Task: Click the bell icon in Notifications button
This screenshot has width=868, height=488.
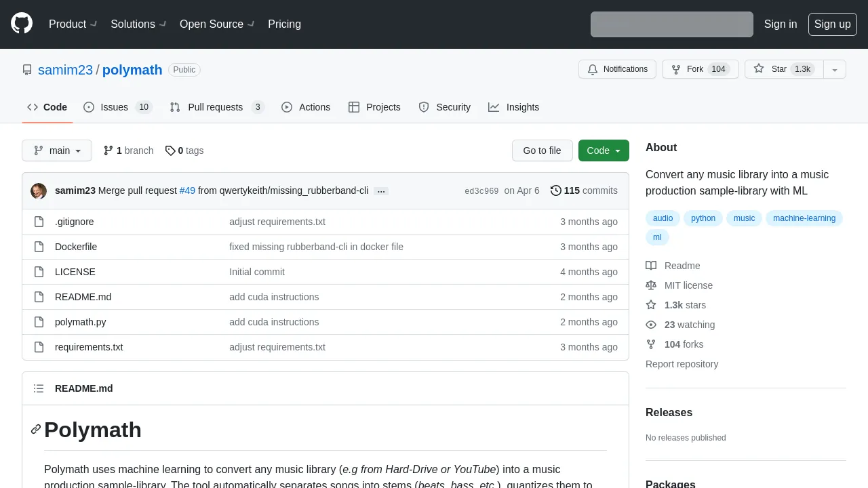Action: pyautogui.click(x=593, y=69)
